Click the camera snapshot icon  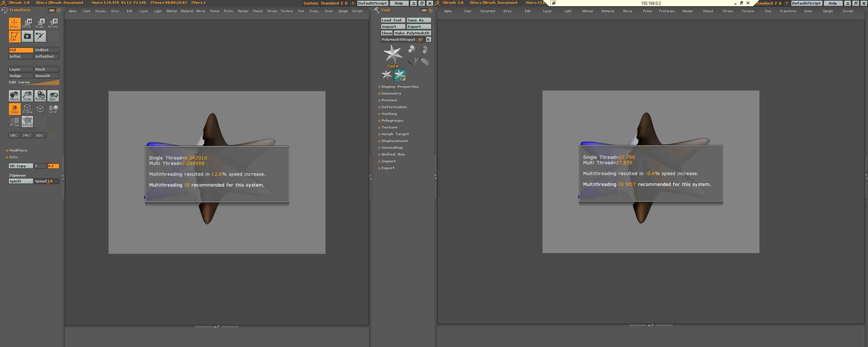pyautogui.click(x=27, y=36)
